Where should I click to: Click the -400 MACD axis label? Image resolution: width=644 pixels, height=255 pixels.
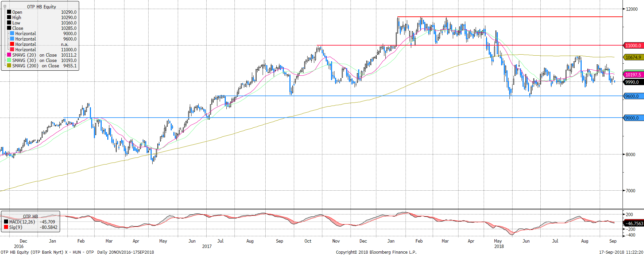630,235
